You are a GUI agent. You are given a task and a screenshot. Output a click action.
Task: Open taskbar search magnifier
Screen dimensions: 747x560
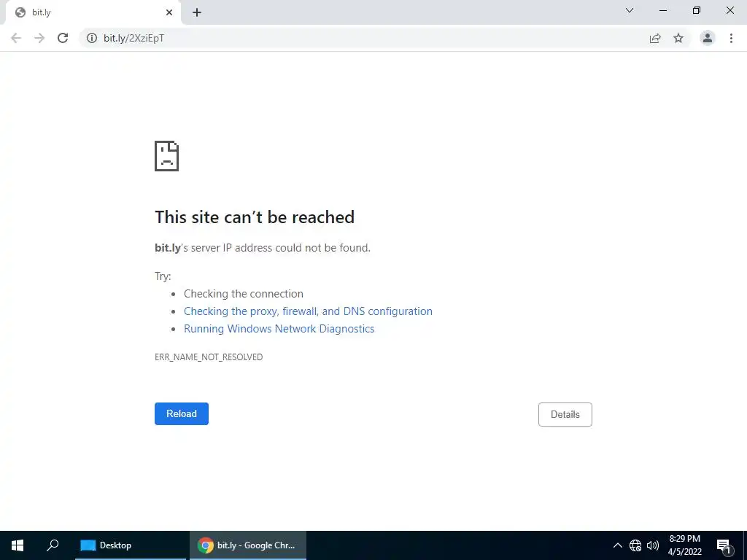coord(53,545)
